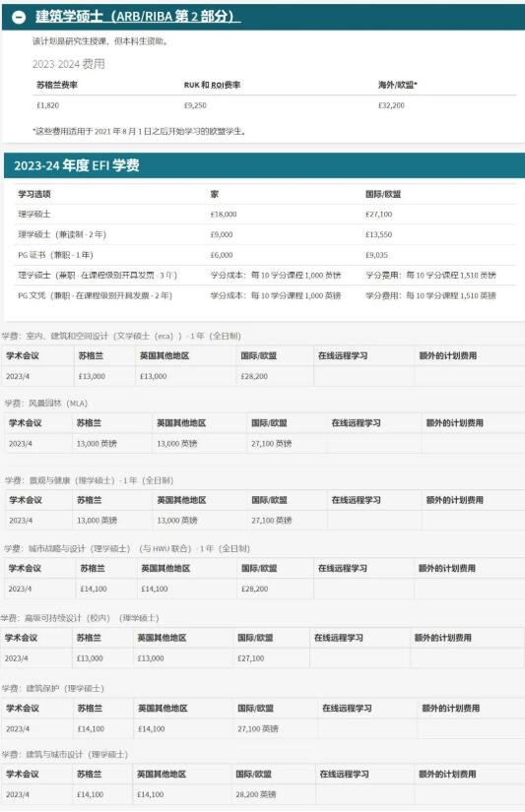Image resolution: width=525 pixels, height=812 pixels.
Task: Click 英国其他地区 header in 高级可持续设计 table
Action: click(x=162, y=638)
